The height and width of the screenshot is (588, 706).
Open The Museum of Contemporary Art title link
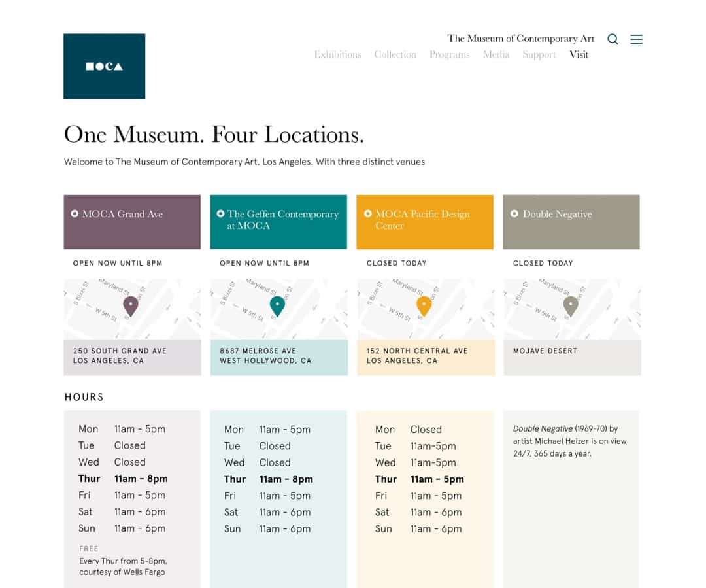pyautogui.click(x=520, y=39)
